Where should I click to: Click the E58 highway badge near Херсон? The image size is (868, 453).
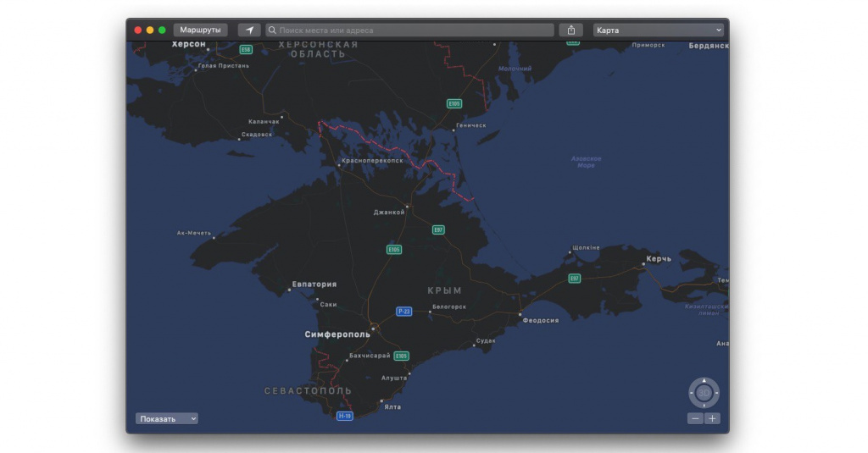click(246, 50)
